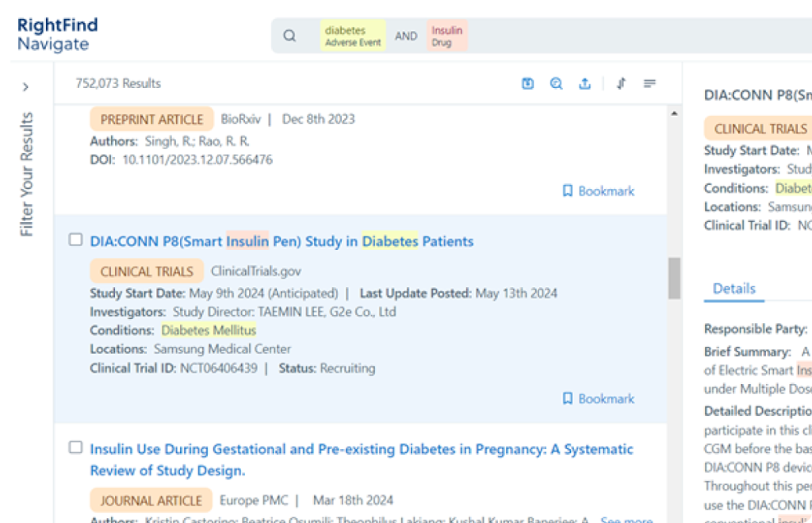Click the JOURNAL ARTICLE badge
The width and height of the screenshot is (812, 523).
coord(151,501)
